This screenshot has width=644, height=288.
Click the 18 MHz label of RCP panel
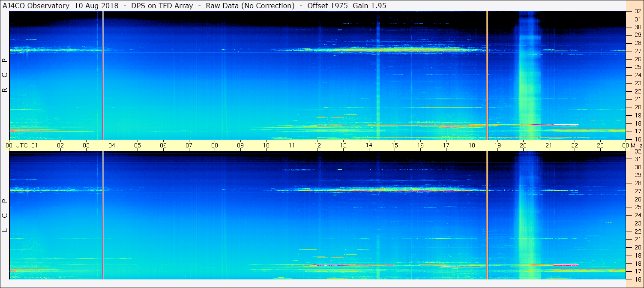(x=638, y=123)
